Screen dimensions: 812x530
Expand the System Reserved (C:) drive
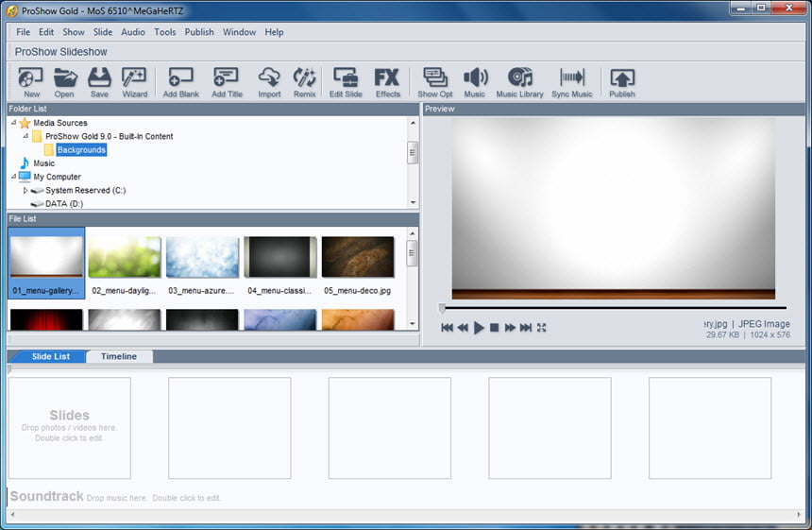tap(25, 190)
